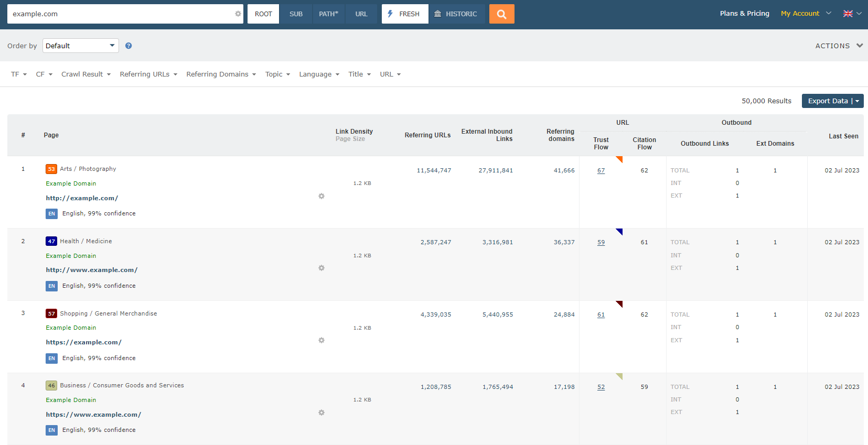Click the blue help question mark icon
This screenshot has height=445, width=868.
point(128,46)
